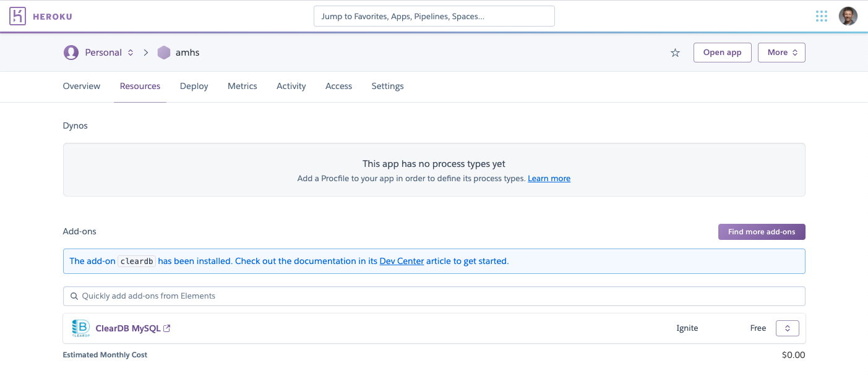The height and width of the screenshot is (379, 868).
Task: Expand ClearDB add-on options menu
Action: coord(787,328)
